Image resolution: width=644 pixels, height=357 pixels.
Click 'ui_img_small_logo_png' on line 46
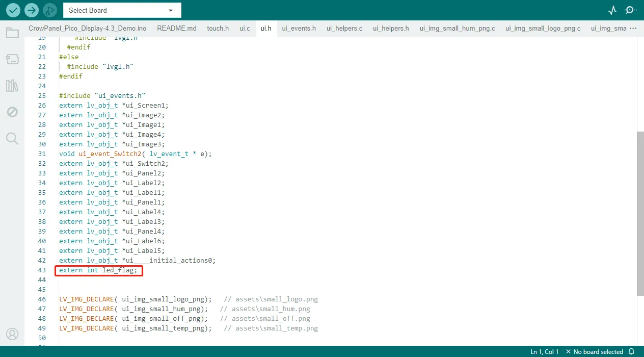click(163, 299)
